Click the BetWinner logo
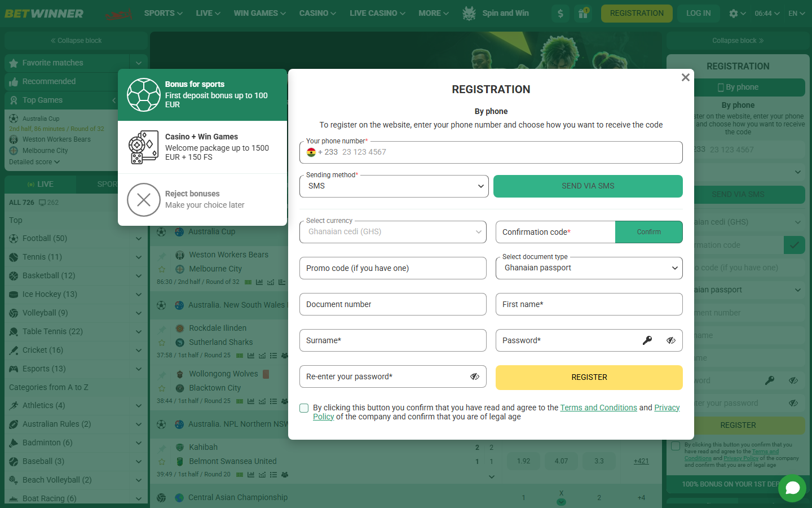812x508 pixels. pos(44,14)
